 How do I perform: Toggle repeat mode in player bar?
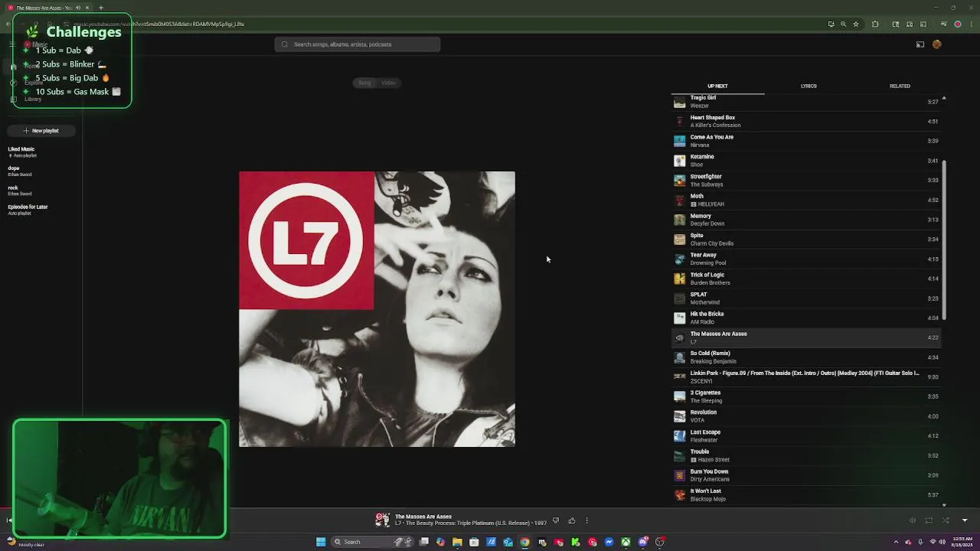929,520
